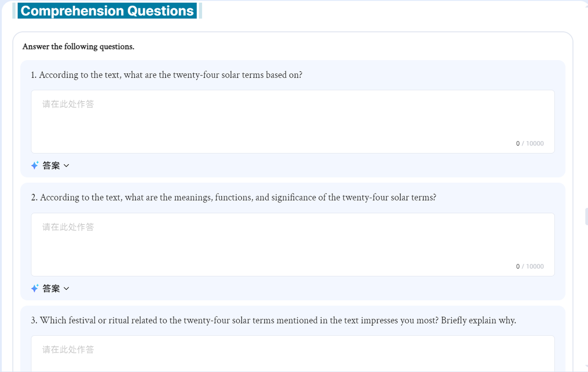588x372 pixels.
Task: Click the sparkle icon under question 1
Action: 35,166
